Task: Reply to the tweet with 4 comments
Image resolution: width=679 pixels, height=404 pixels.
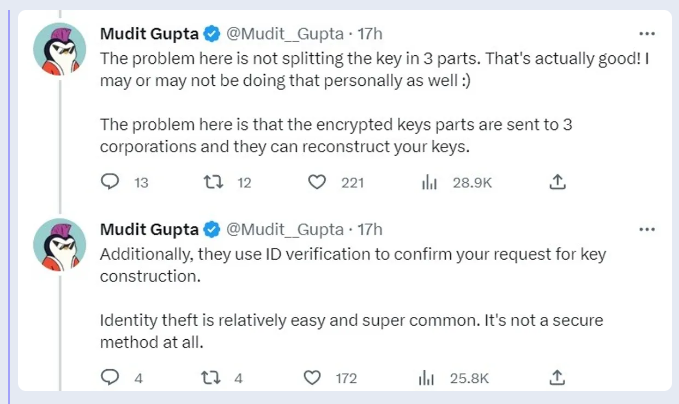Action: coord(110,377)
